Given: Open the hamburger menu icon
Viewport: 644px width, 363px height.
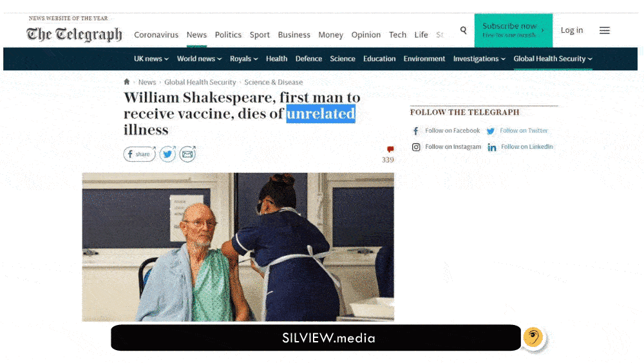Looking at the screenshot, I should pyautogui.click(x=604, y=30).
